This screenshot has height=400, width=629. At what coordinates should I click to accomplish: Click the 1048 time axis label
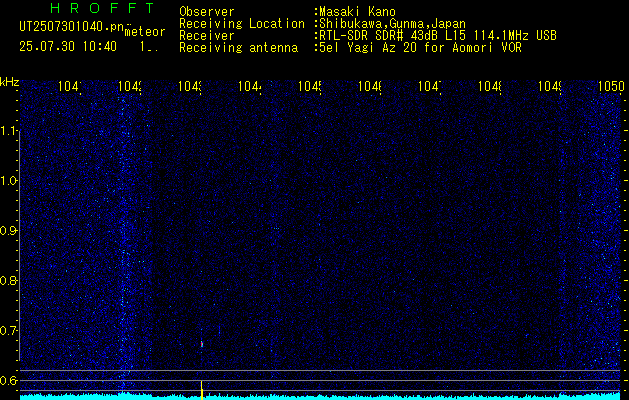(489, 86)
